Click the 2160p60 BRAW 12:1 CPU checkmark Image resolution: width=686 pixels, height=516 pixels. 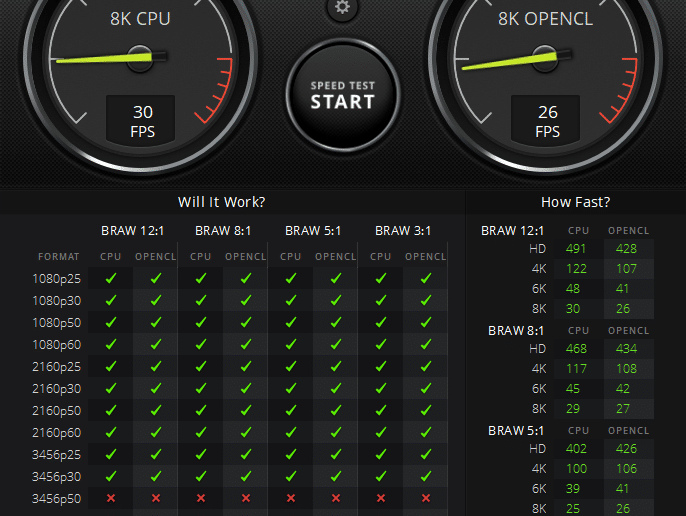(111, 432)
